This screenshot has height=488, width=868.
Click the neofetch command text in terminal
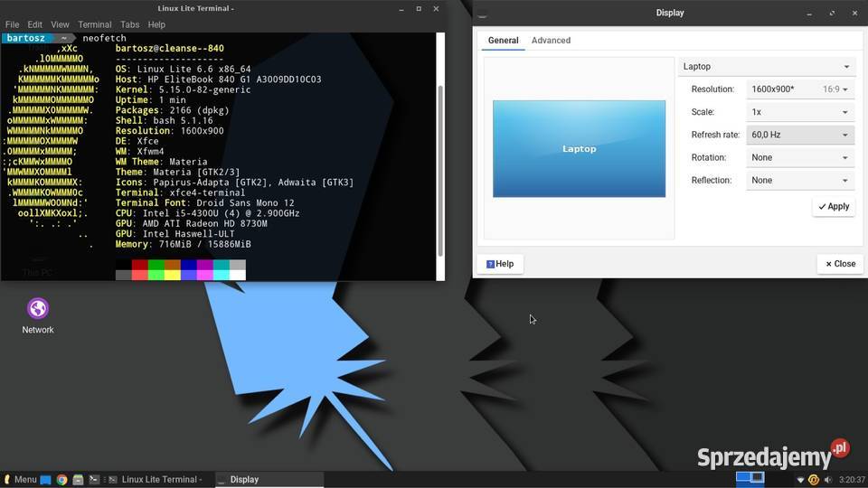(x=104, y=38)
